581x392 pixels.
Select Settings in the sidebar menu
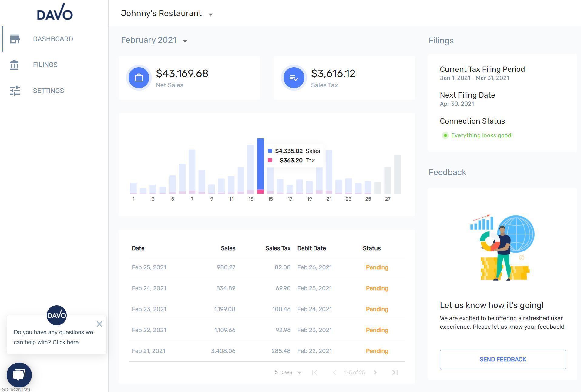pyautogui.click(x=49, y=91)
